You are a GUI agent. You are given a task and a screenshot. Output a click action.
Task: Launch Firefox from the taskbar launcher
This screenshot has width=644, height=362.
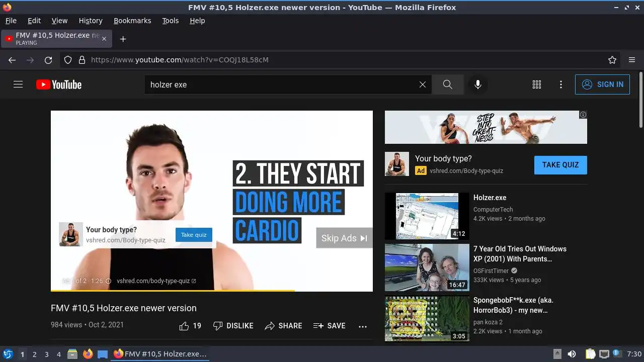coord(88,354)
